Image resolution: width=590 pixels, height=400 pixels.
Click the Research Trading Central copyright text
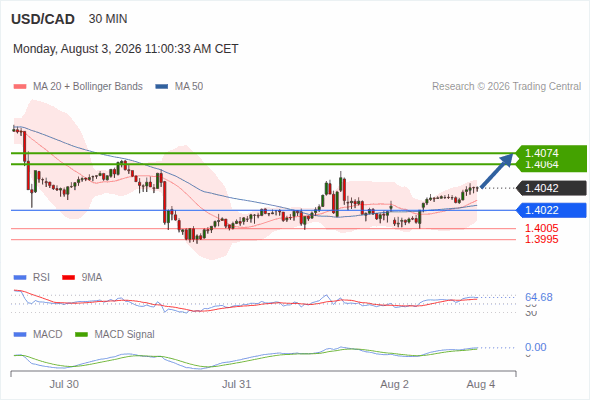(506, 87)
